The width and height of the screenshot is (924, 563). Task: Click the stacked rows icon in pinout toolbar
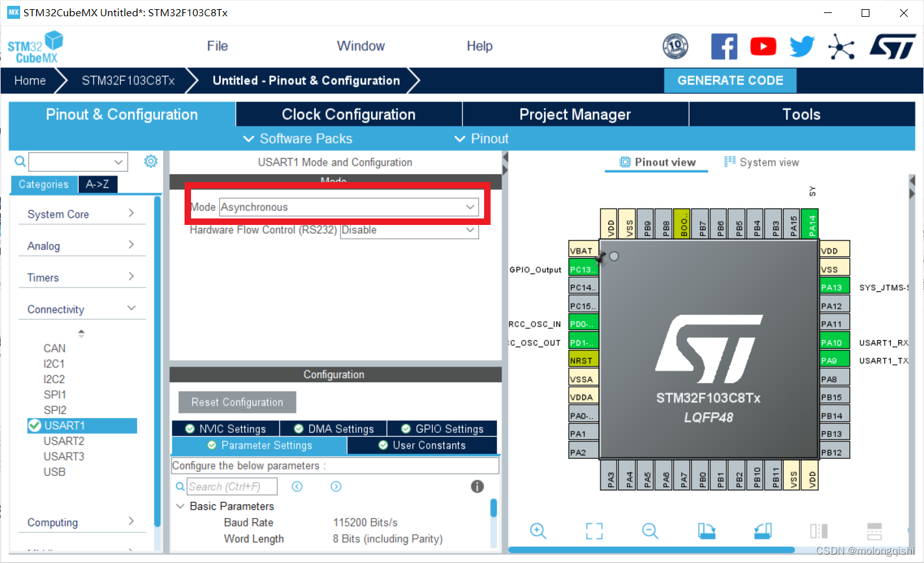[875, 530]
